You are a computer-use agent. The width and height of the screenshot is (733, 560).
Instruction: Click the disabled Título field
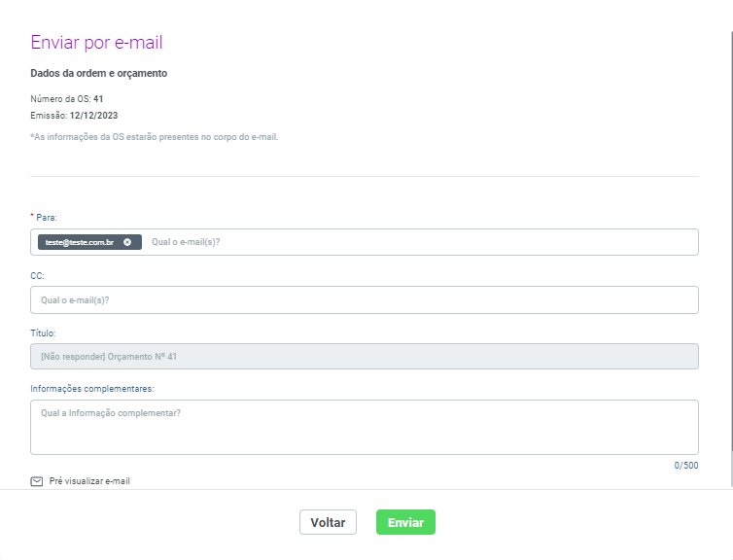tap(365, 357)
